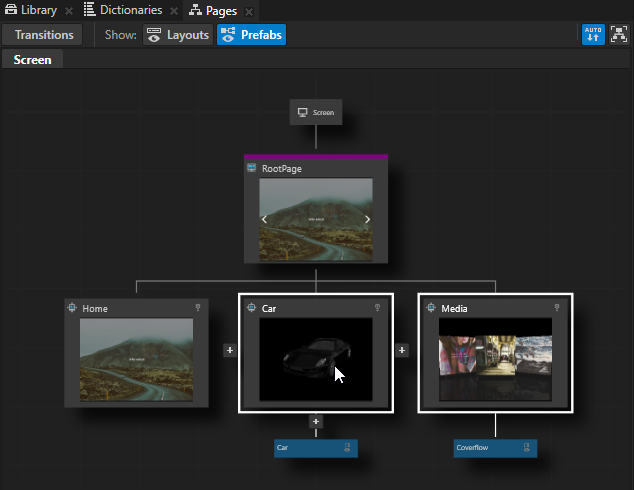Add a subpage below the Car page

[x=316, y=422]
